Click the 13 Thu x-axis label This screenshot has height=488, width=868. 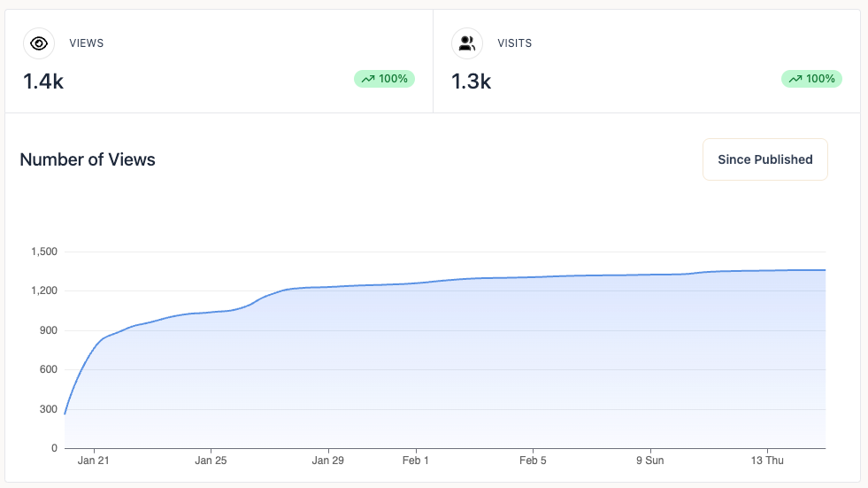click(x=766, y=461)
